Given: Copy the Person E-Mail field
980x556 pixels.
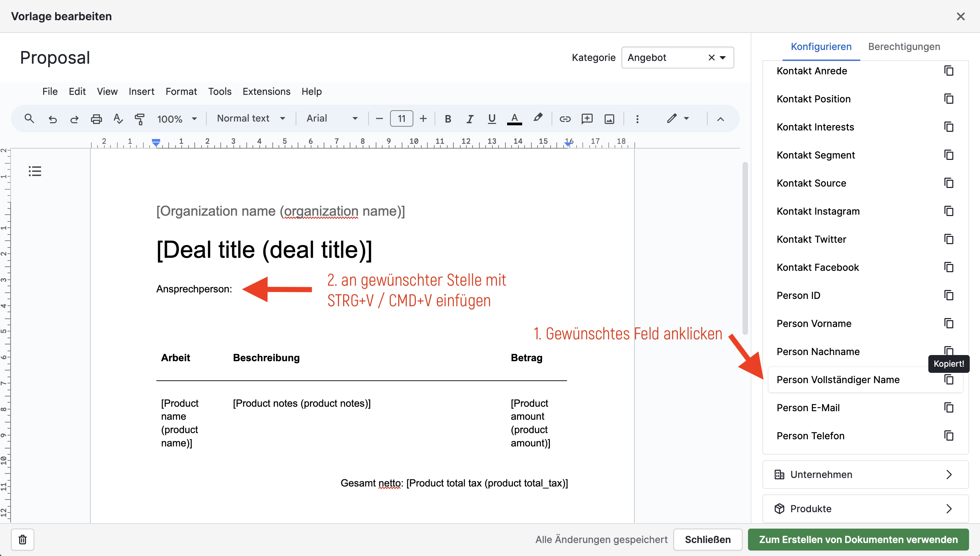Looking at the screenshot, I should pyautogui.click(x=949, y=407).
